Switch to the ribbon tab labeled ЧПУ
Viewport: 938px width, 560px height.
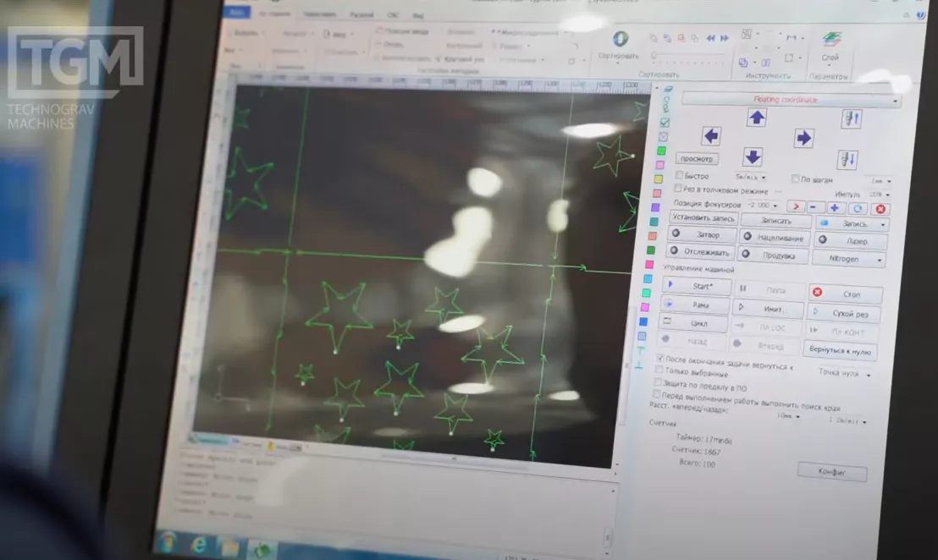coord(392,14)
